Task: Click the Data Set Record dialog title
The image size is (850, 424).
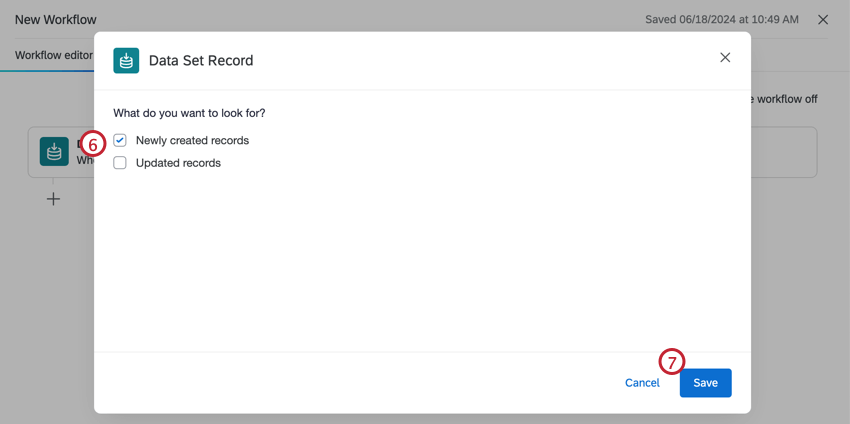Action: (201, 61)
